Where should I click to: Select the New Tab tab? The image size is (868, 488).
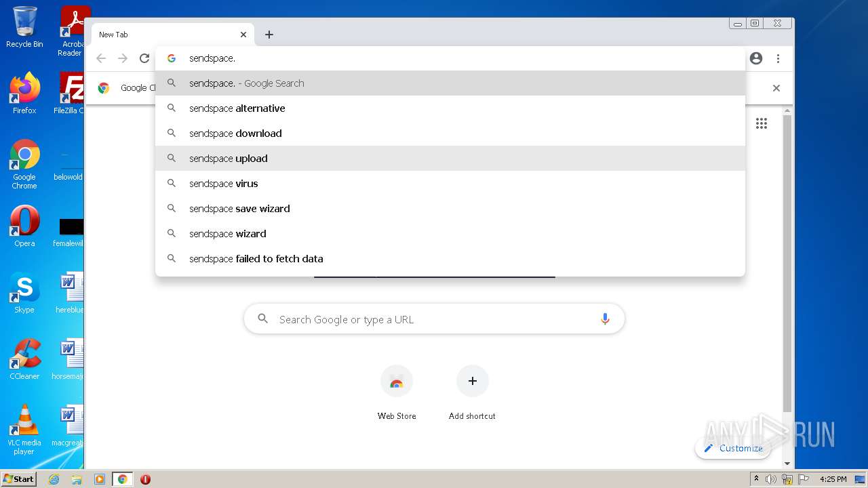click(172, 35)
